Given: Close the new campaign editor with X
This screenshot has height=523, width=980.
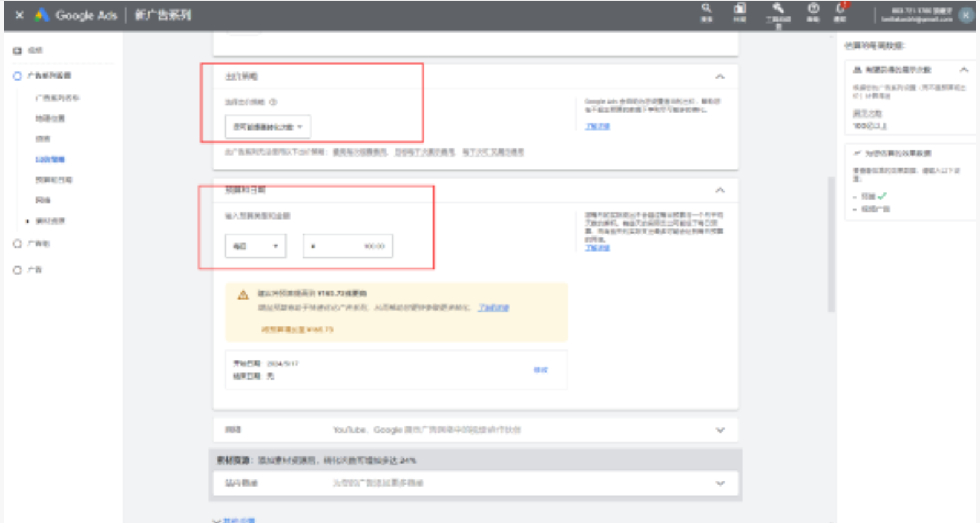Looking at the screenshot, I should coord(19,15).
